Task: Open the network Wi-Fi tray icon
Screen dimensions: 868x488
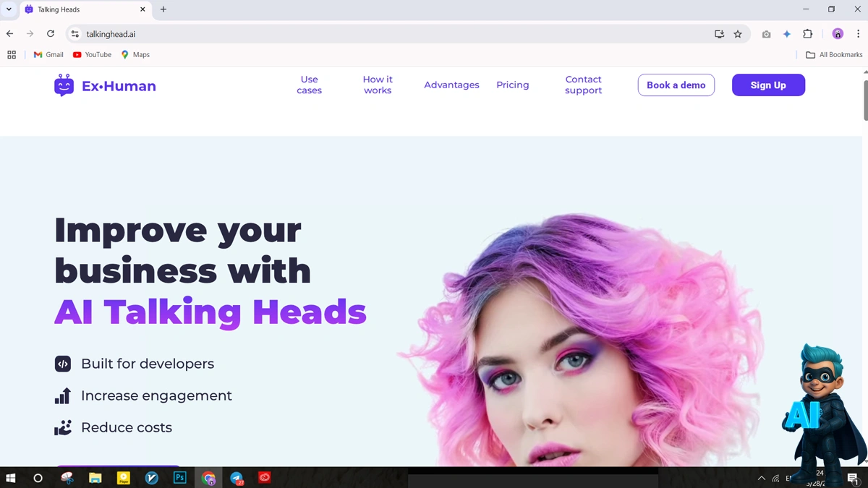Action: coord(775,479)
